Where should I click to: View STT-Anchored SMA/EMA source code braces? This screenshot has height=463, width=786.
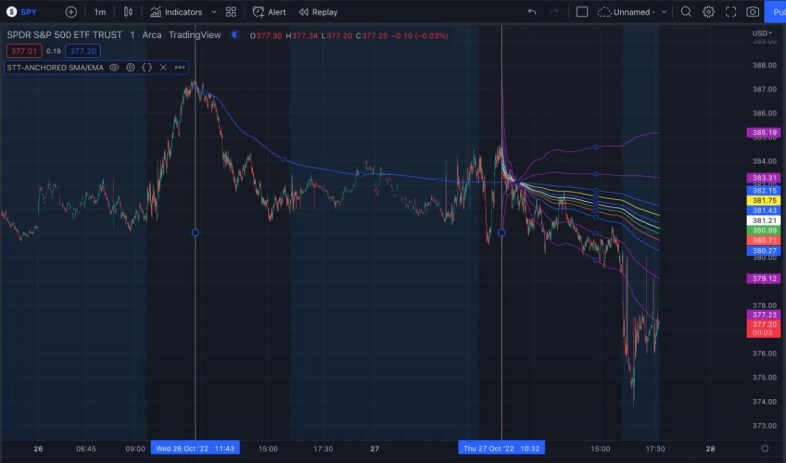pyautogui.click(x=147, y=67)
